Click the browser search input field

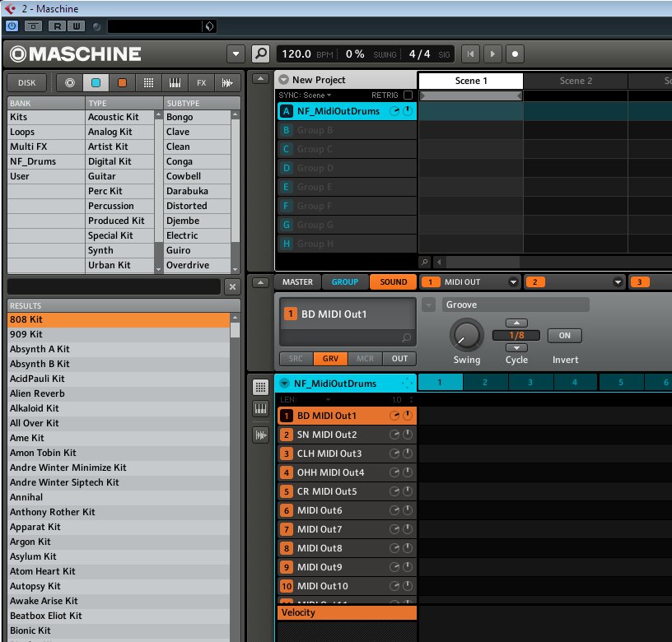pos(114,286)
